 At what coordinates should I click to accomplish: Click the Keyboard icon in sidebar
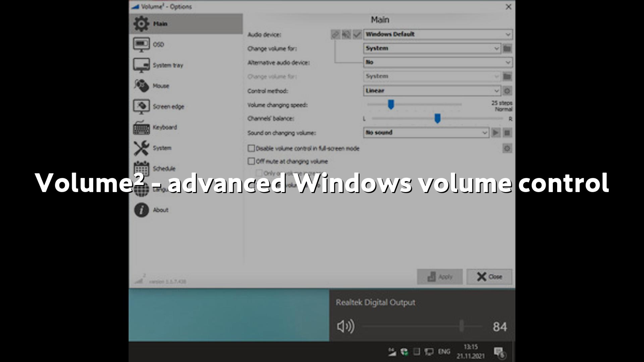click(x=141, y=127)
